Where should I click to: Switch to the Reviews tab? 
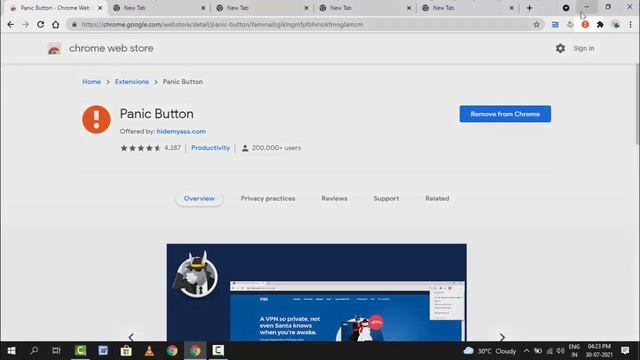[334, 198]
